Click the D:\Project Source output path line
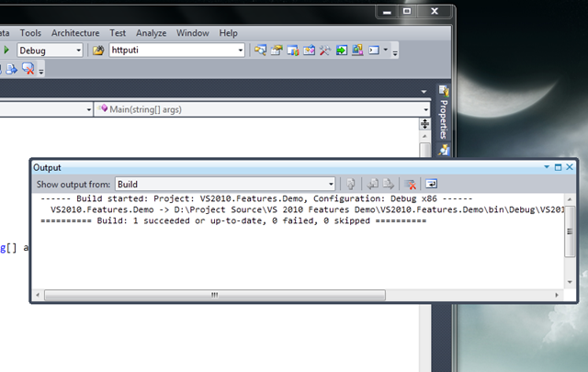Screen dimensions: 588x372 (x=307, y=209)
